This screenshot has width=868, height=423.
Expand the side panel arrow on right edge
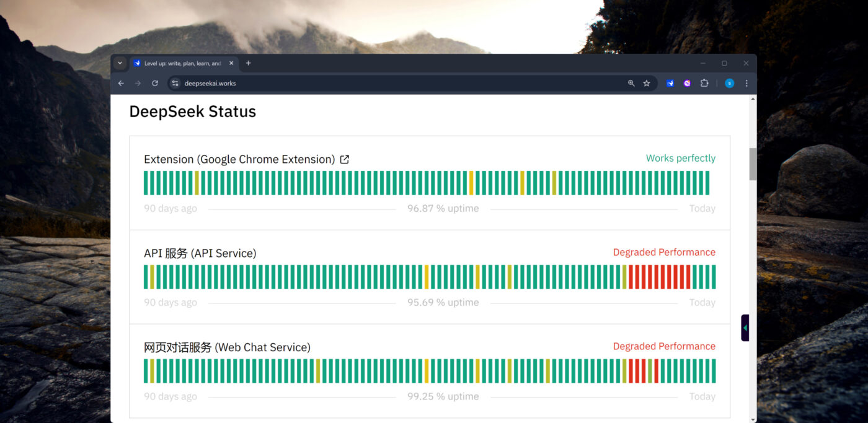[745, 328]
